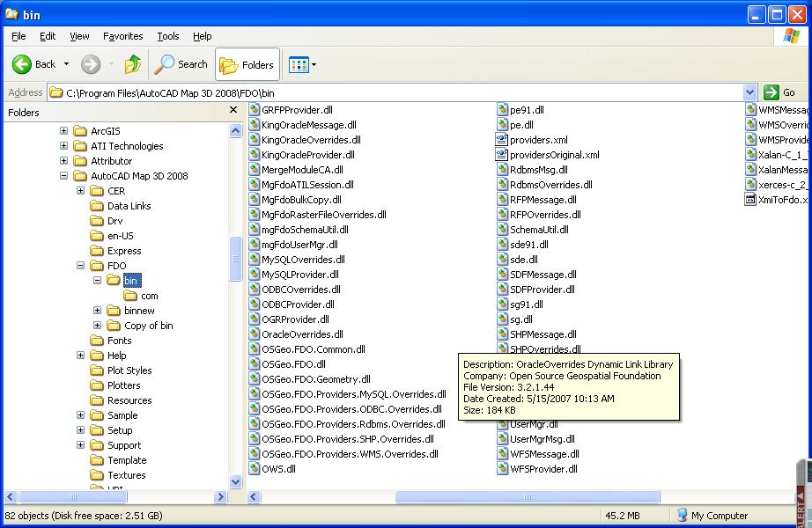Select OSGeo.FDO.Providers.SHP.Overrides.dll filename
Screen dimensions: 812x528
click(x=348, y=439)
